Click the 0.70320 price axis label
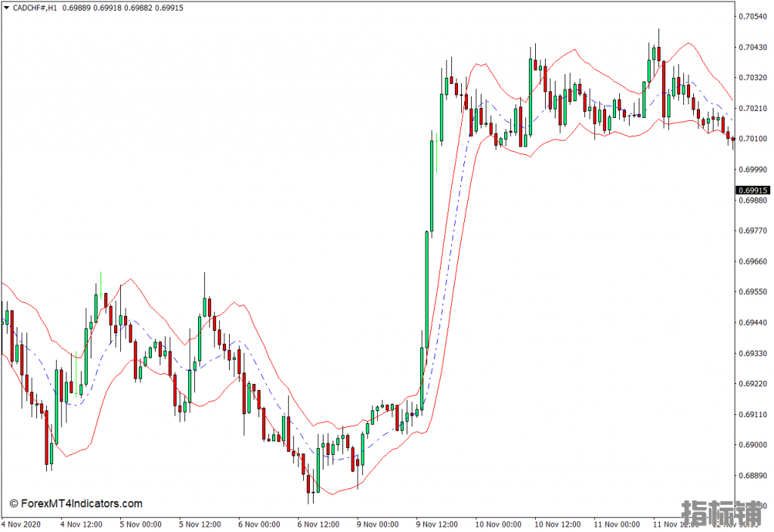The height and width of the screenshot is (532, 774). click(753, 78)
